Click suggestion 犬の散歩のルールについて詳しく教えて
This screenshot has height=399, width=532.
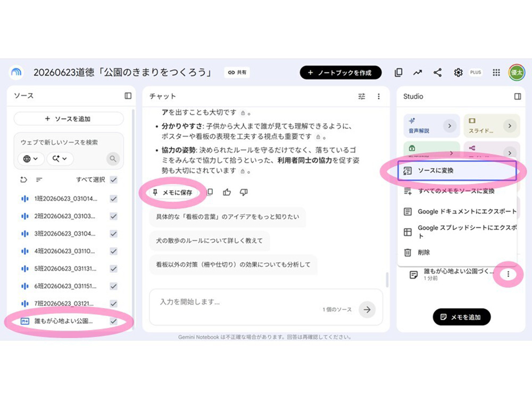click(209, 240)
